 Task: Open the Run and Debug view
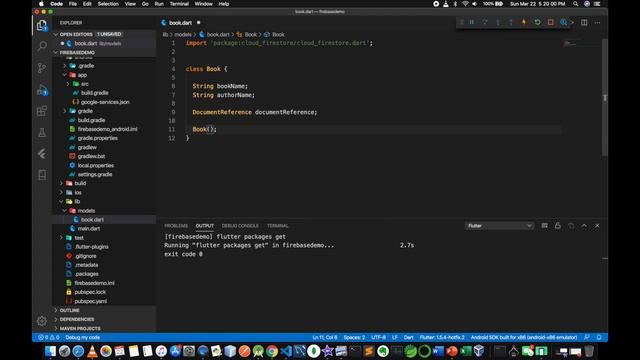pyautogui.click(x=42, y=90)
